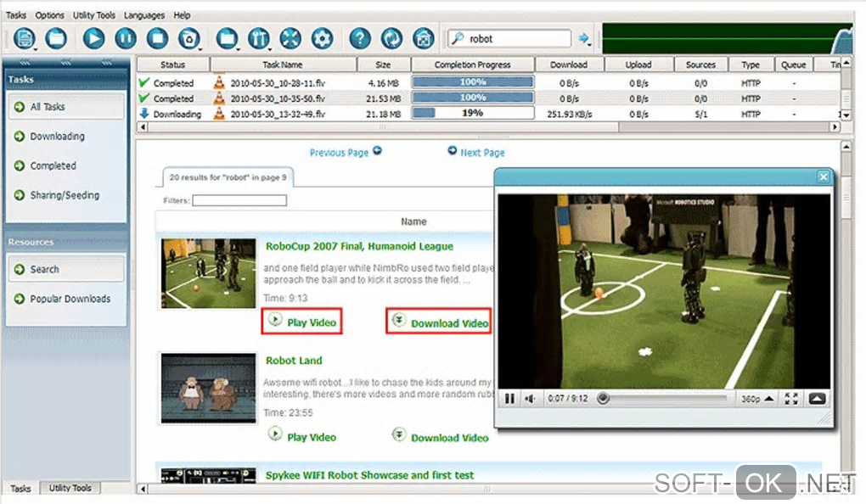Mute the video player volume
The image size is (866, 504).
coord(529,399)
